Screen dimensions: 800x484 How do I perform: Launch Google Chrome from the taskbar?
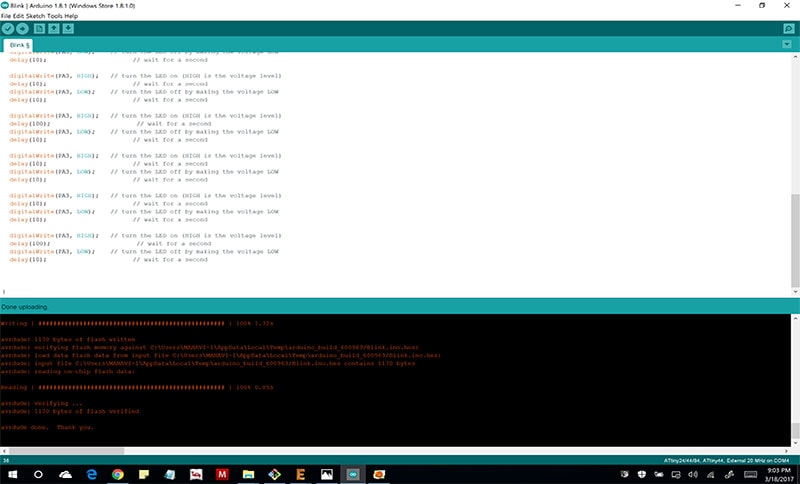118,474
